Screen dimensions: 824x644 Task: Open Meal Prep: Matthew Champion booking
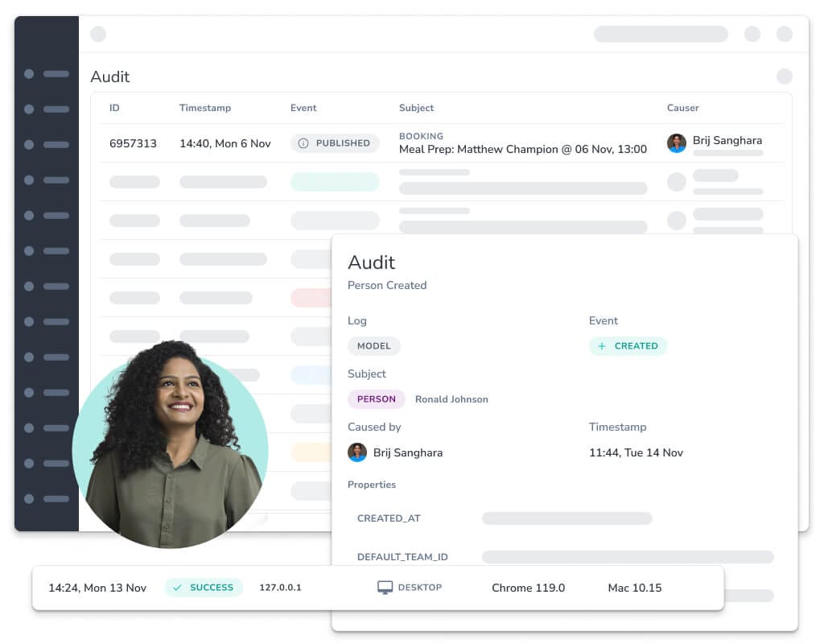[x=522, y=149]
